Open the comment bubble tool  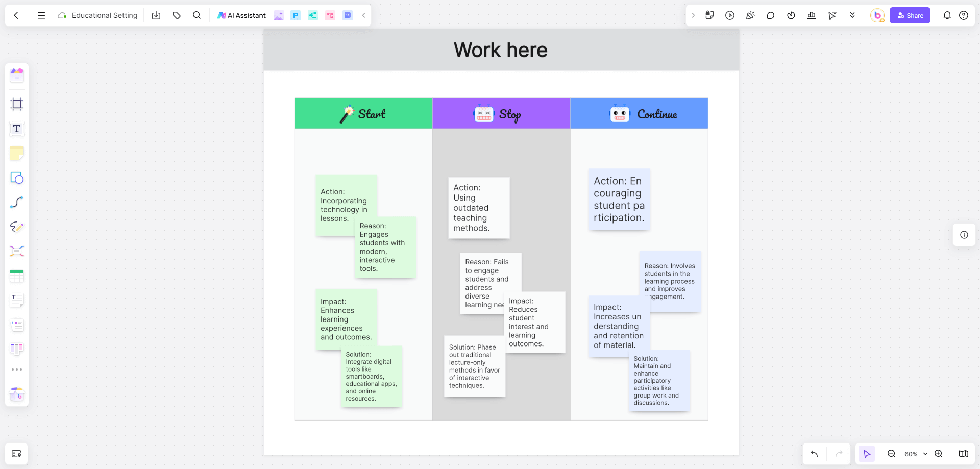(771, 15)
